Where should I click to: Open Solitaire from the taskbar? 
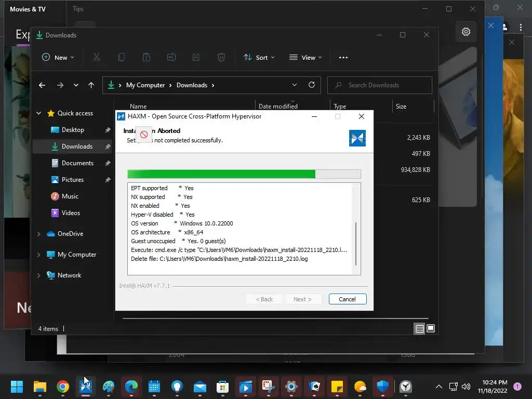point(314,387)
